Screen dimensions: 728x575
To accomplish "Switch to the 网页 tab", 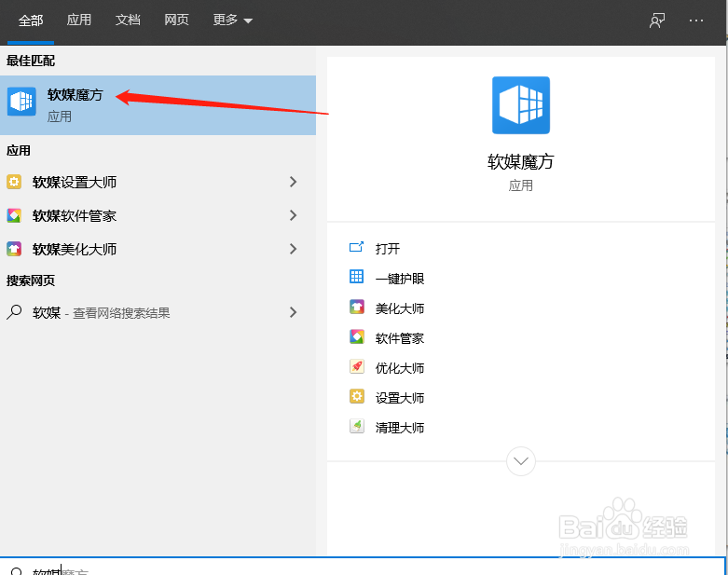I will (x=176, y=20).
